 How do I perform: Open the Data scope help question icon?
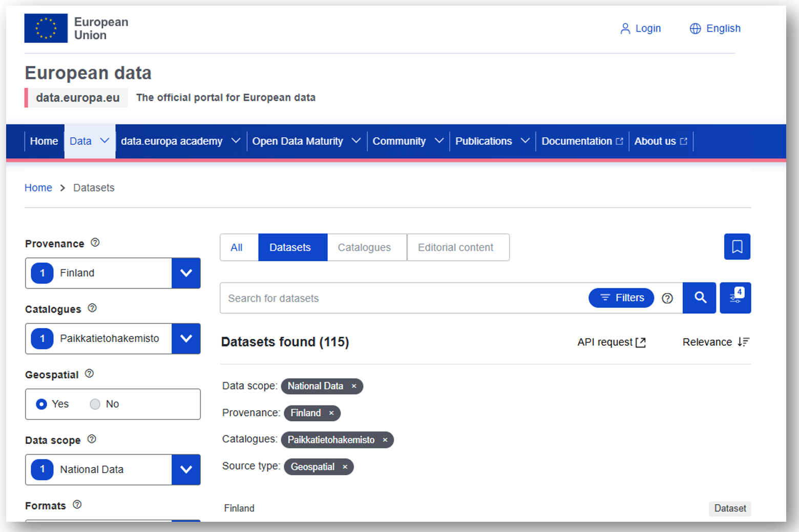click(x=92, y=439)
